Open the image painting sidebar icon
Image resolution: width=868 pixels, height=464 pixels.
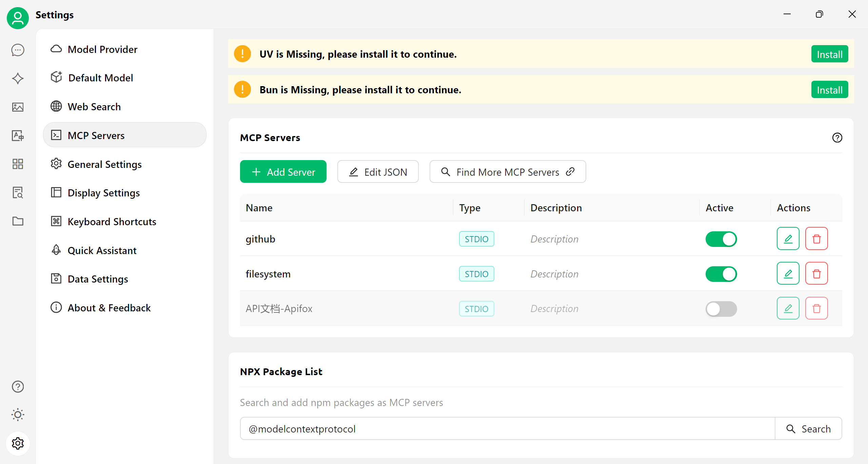click(18, 107)
